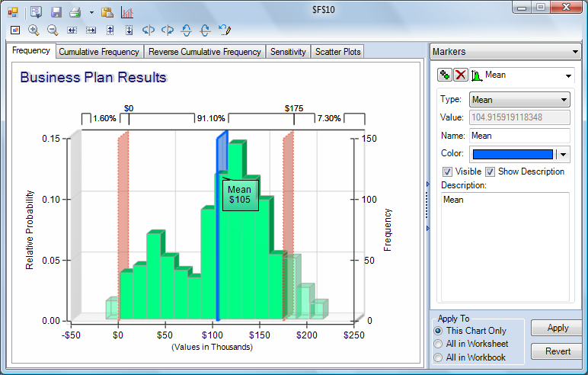This screenshot has width=588, height=375.
Task: Click the green Add Marker plus icon
Action: (x=444, y=75)
